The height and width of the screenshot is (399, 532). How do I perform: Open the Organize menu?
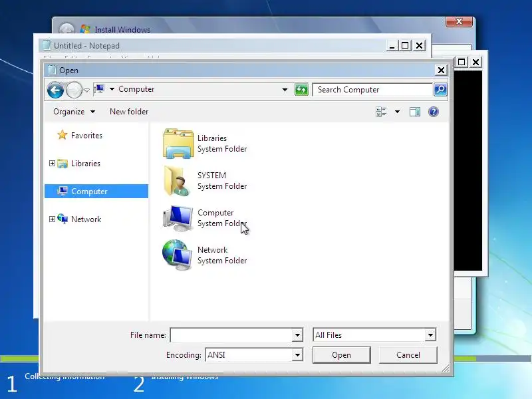(x=74, y=112)
